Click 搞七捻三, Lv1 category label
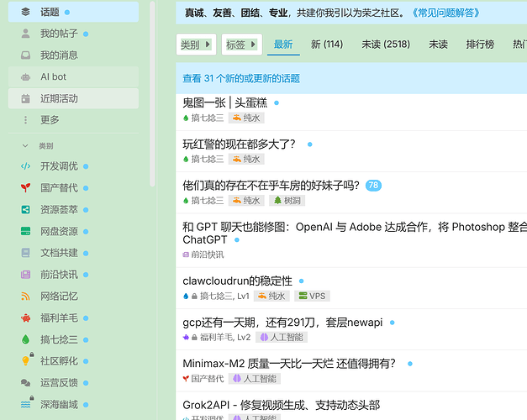 click(216, 296)
